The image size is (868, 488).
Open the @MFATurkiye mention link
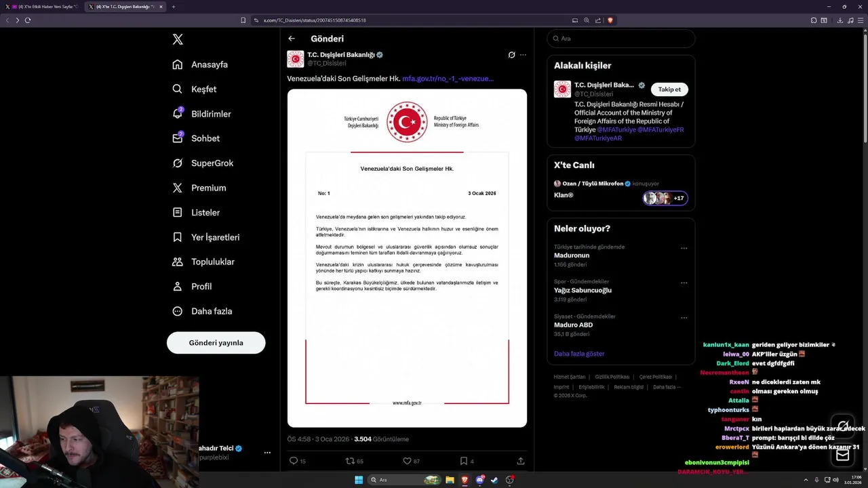(x=616, y=129)
